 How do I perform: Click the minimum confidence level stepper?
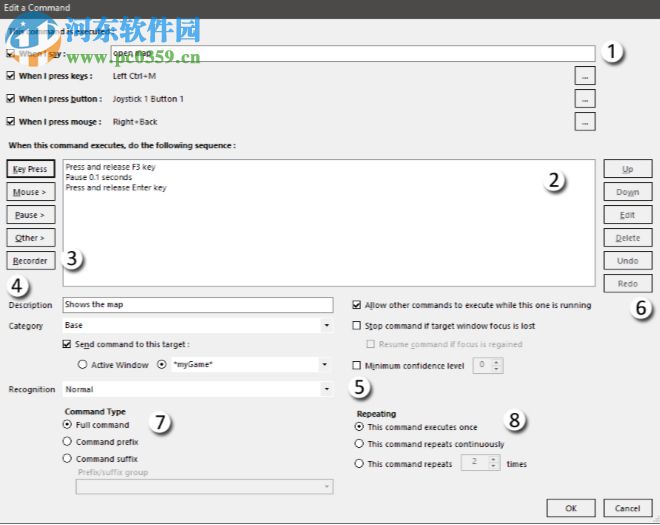click(x=497, y=365)
